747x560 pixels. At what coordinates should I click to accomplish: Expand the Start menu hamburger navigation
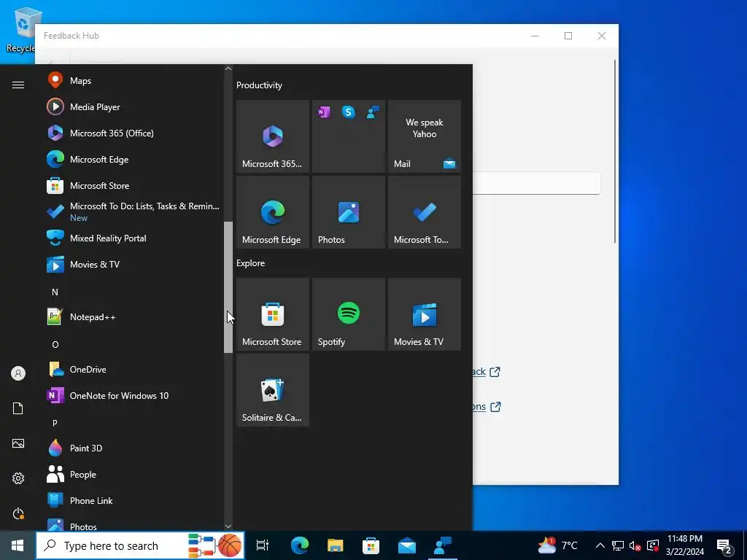click(x=18, y=85)
